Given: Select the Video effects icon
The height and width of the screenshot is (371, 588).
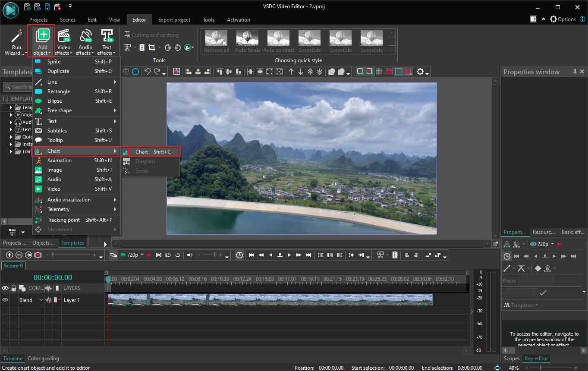Looking at the screenshot, I should (63, 41).
